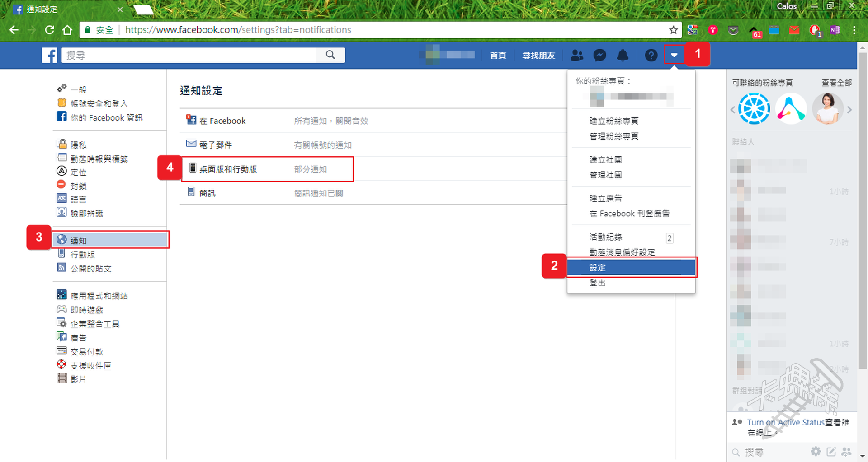868x462 pixels.
Task: Reload the page in the browser
Action: click(50, 30)
